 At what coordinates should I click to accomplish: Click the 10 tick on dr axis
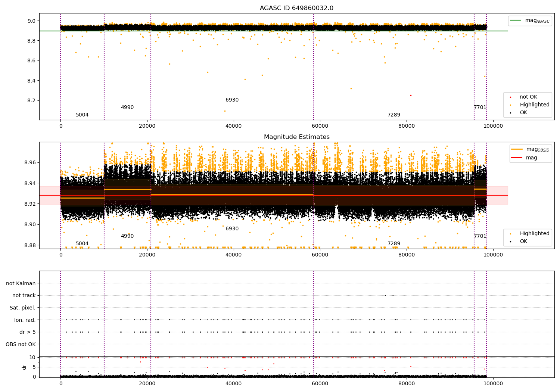32,358
